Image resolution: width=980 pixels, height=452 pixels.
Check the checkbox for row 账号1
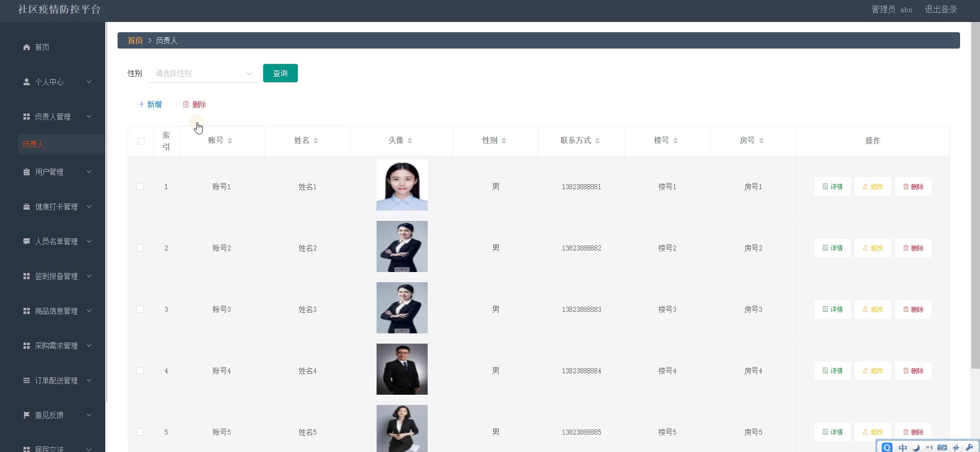coord(140,187)
